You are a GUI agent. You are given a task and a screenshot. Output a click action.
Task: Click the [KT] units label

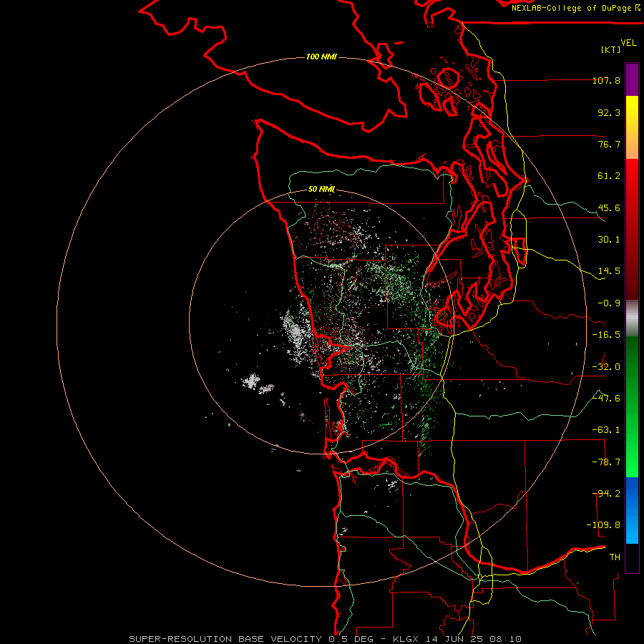click(611, 49)
